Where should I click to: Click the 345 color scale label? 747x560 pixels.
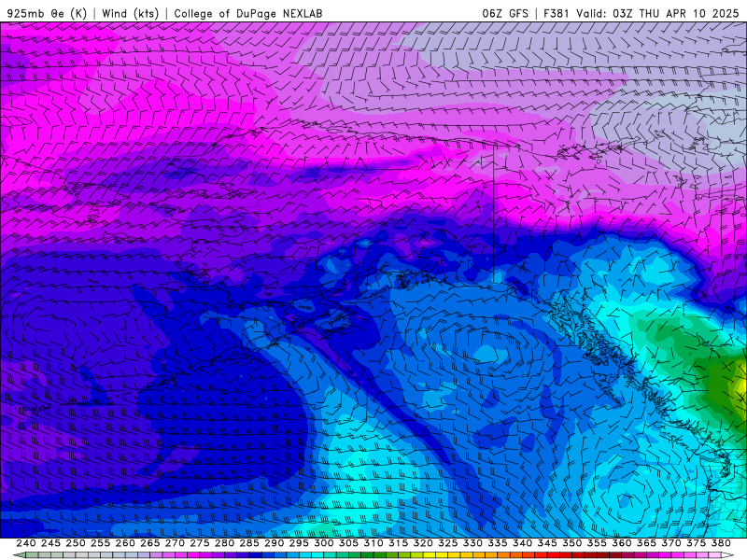547,543
